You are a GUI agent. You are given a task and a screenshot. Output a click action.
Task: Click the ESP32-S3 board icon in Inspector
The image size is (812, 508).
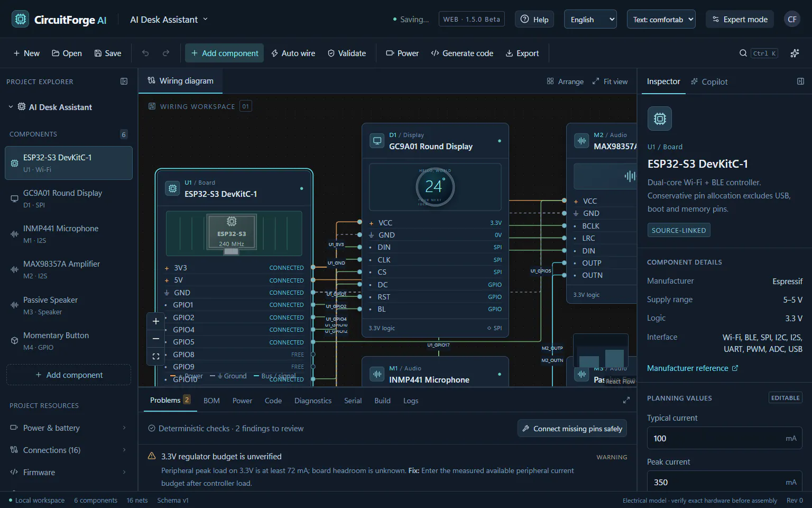pyautogui.click(x=660, y=119)
